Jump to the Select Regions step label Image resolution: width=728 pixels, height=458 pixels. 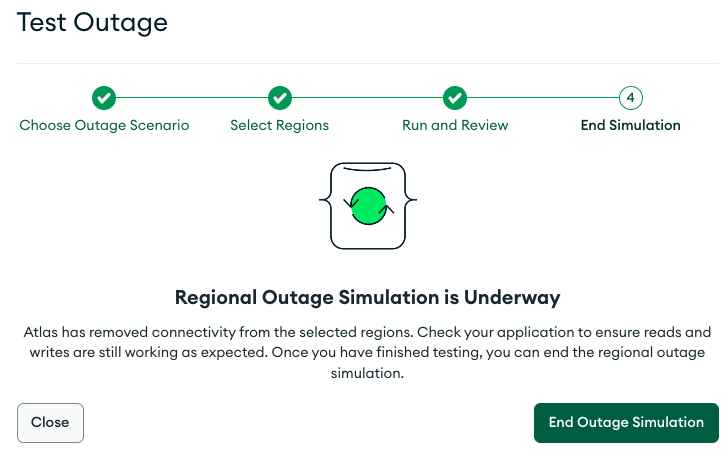coord(280,126)
